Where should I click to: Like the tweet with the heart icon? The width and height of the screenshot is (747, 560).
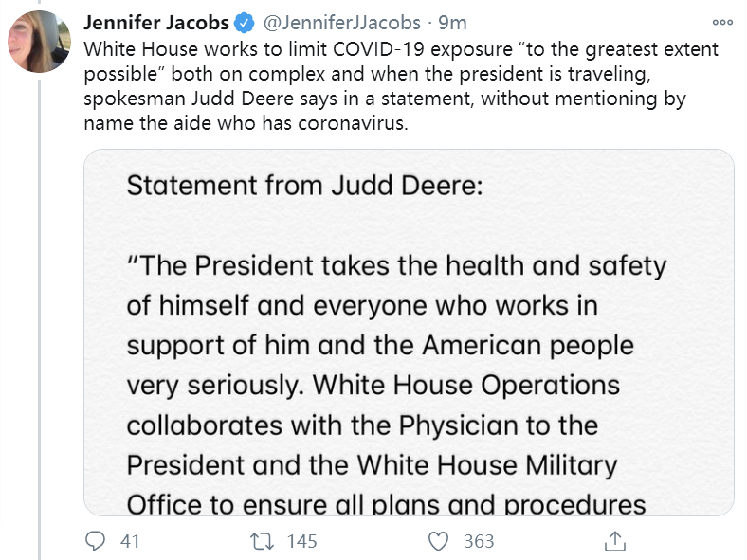[x=437, y=541]
